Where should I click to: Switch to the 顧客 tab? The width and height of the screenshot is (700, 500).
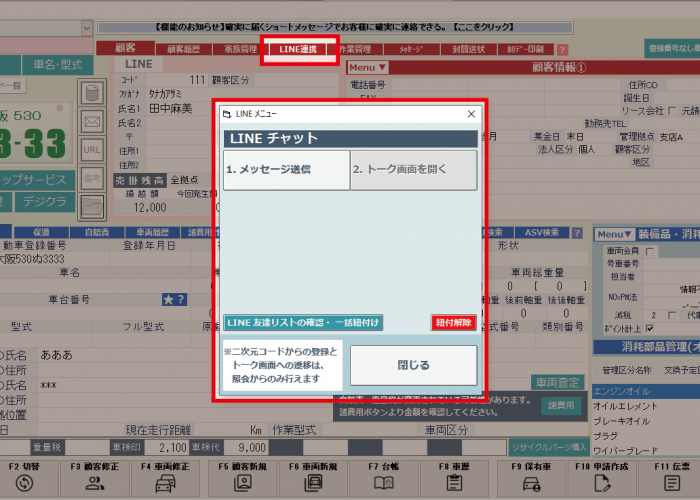pyautogui.click(x=125, y=48)
